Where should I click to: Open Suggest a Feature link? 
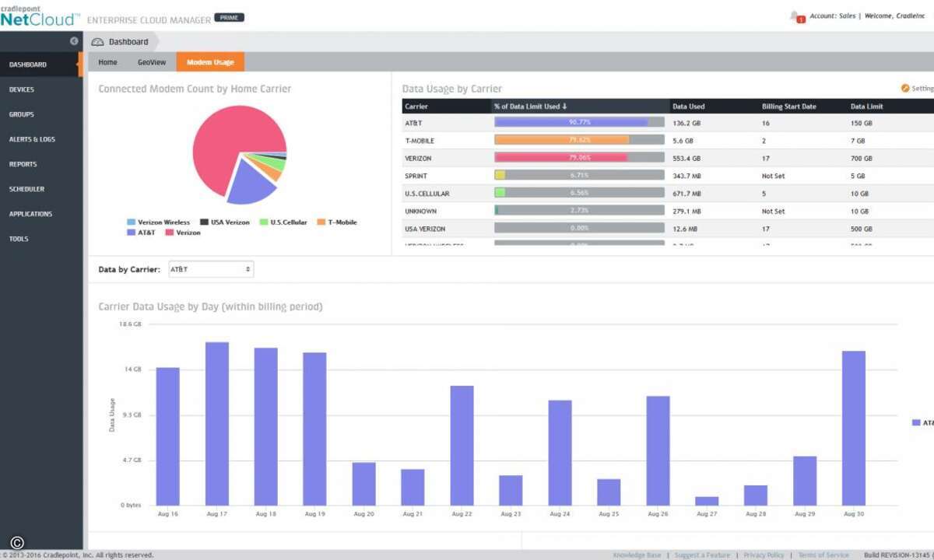[x=702, y=555]
